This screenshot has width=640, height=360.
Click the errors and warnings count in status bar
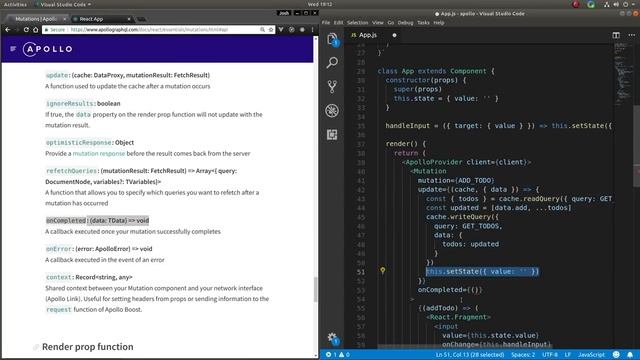pyautogui.click(x=338, y=355)
